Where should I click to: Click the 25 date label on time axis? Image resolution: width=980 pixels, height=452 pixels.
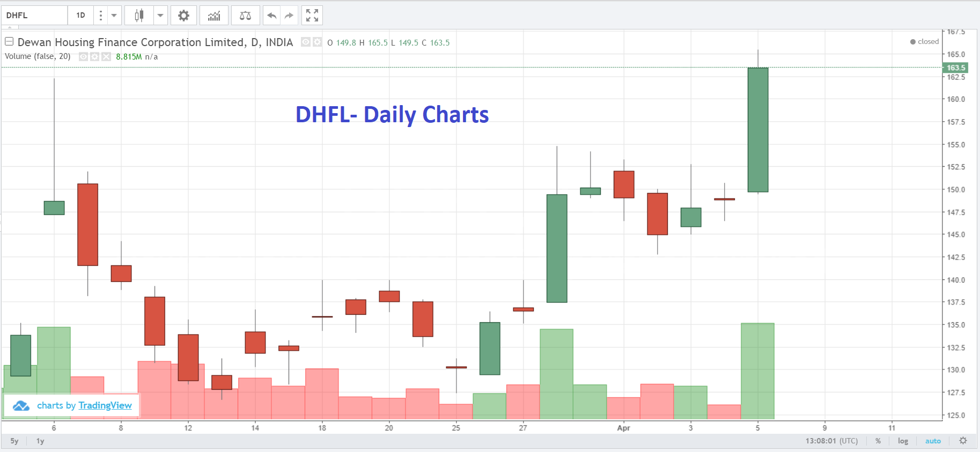click(456, 428)
